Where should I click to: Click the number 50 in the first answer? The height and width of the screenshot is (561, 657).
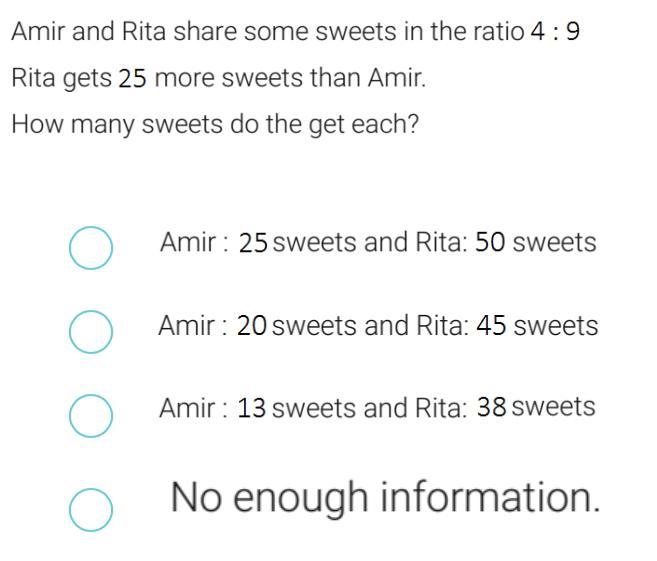pyautogui.click(x=490, y=243)
